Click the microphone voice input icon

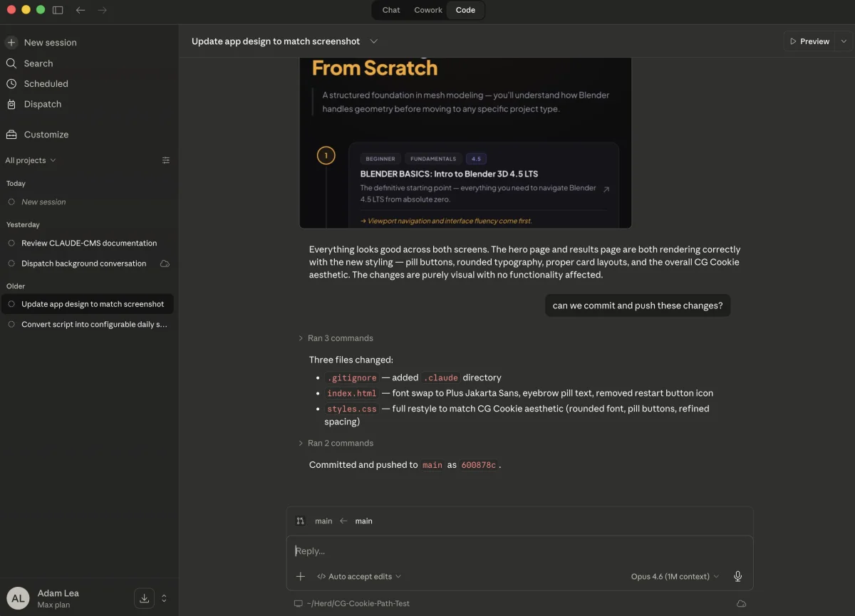[x=737, y=576]
